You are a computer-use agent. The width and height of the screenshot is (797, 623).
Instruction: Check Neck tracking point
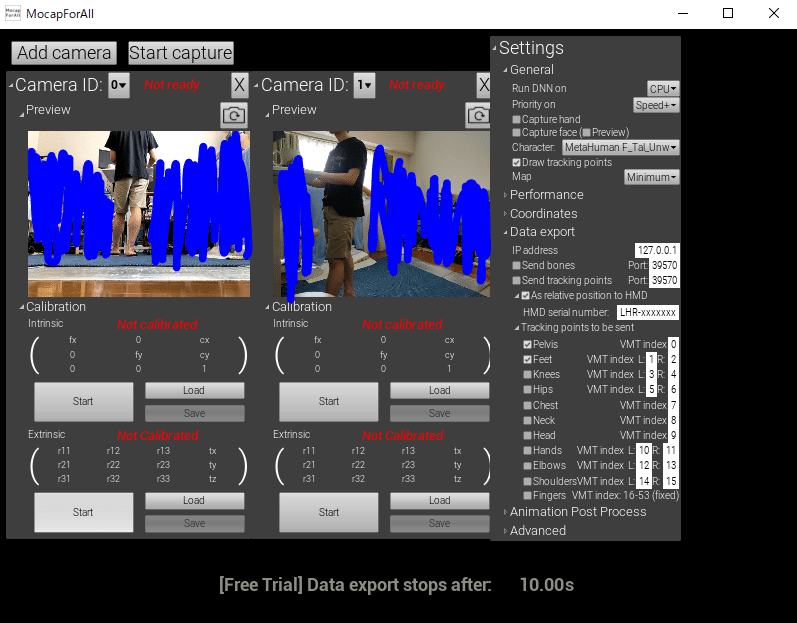coord(528,420)
